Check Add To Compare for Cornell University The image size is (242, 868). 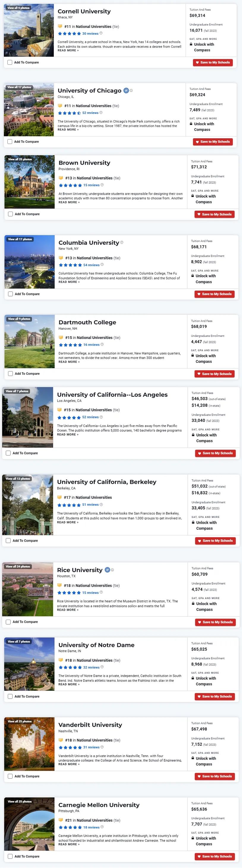(x=10, y=62)
